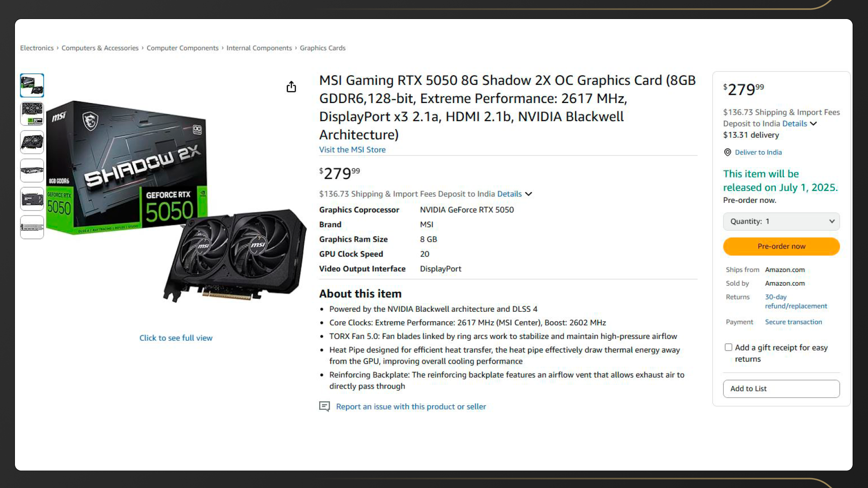This screenshot has width=868, height=488.
Task: Click the location pin icon beside Deliver to India
Action: click(x=727, y=152)
